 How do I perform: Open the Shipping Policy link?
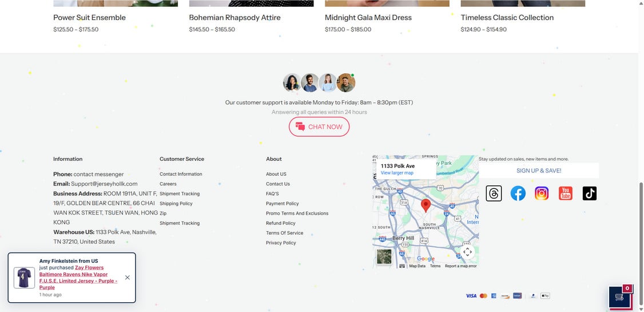tap(176, 203)
